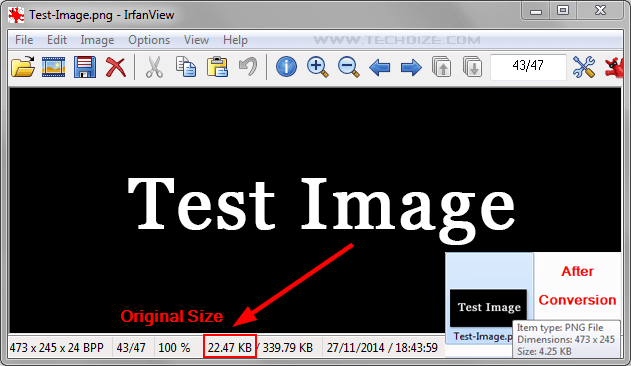
Task: Open the View menu
Action: [196, 40]
